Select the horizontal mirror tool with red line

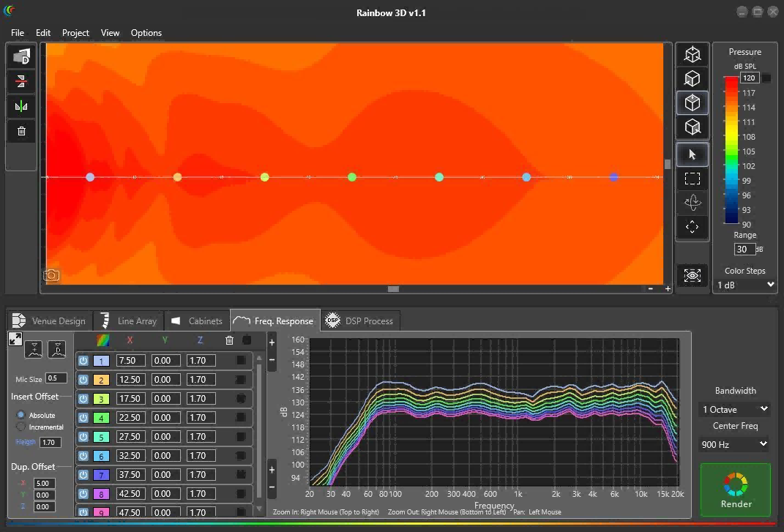pos(21,81)
